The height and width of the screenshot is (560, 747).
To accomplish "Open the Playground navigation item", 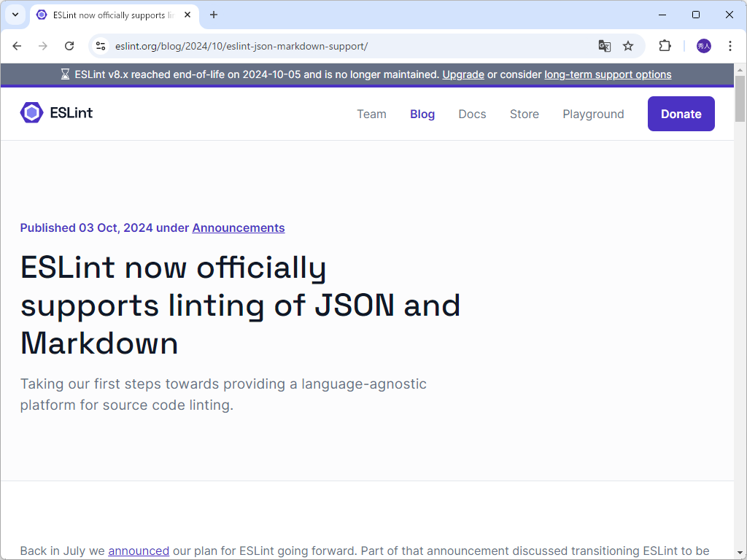I will [593, 114].
